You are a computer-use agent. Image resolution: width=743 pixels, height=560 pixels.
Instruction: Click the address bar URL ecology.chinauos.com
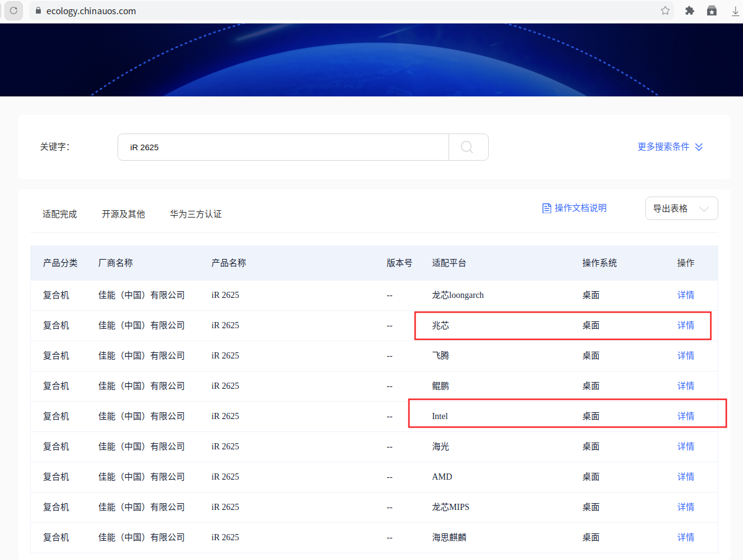pos(91,11)
